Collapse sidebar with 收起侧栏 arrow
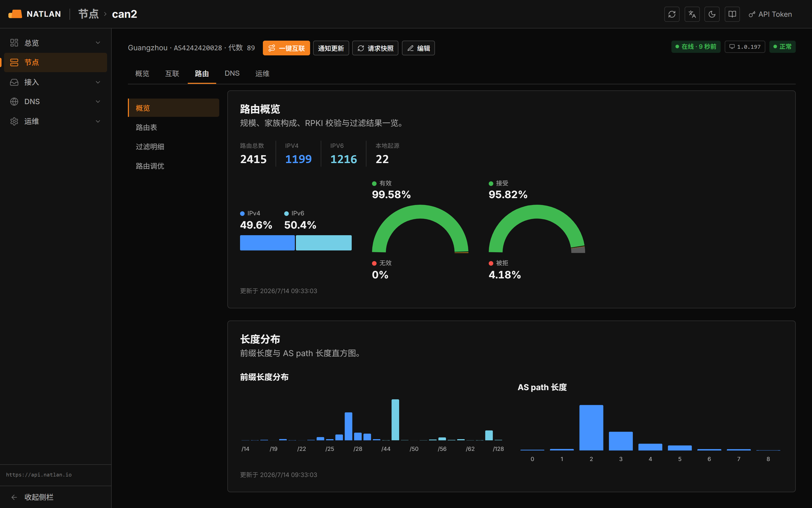 click(x=14, y=497)
